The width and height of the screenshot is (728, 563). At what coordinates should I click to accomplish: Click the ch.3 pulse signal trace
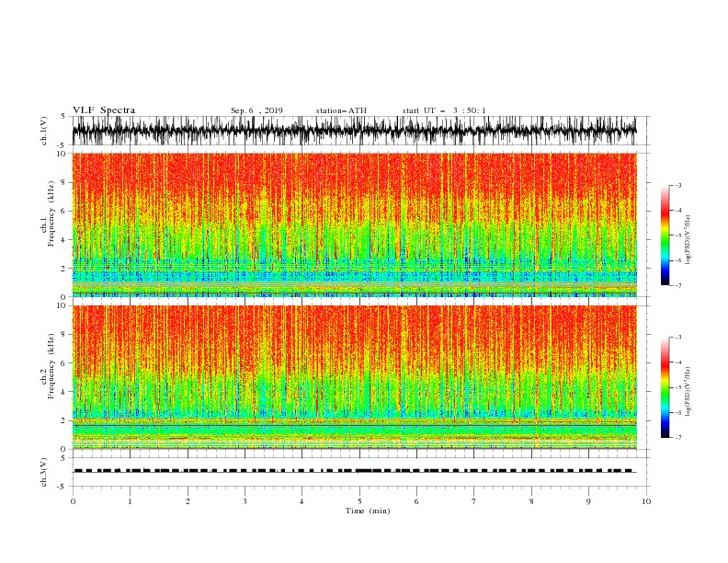354,471
